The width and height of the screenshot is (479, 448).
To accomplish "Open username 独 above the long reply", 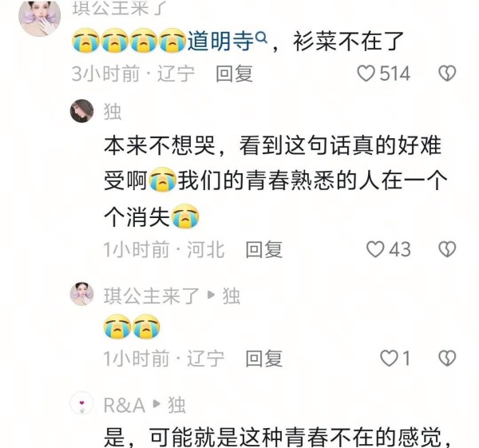I will click(x=113, y=112).
